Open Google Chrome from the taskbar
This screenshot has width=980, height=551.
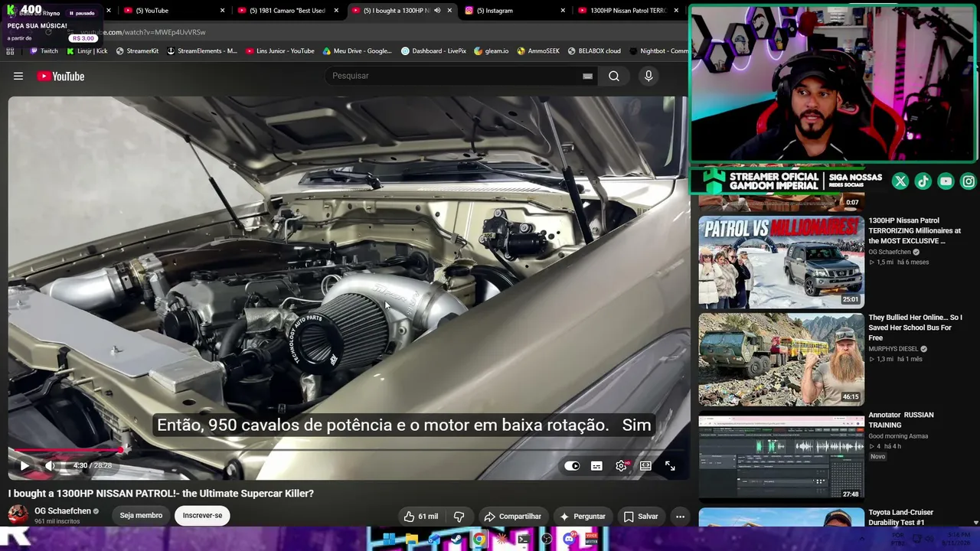click(479, 540)
